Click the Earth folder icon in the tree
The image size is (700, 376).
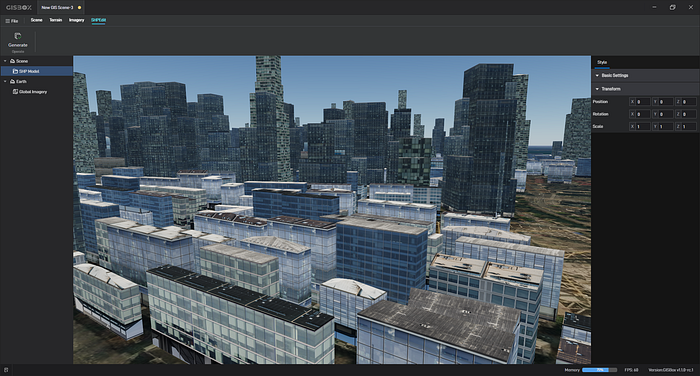(x=12, y=82)
